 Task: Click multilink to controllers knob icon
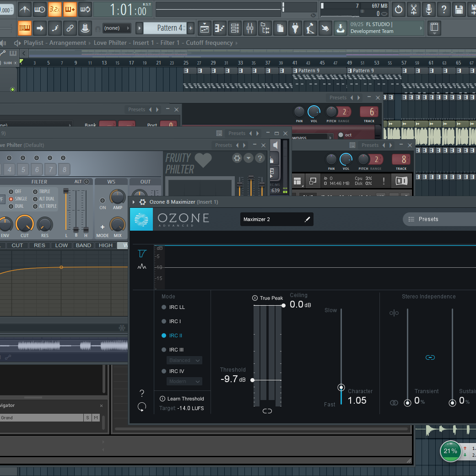coord(85,28)
